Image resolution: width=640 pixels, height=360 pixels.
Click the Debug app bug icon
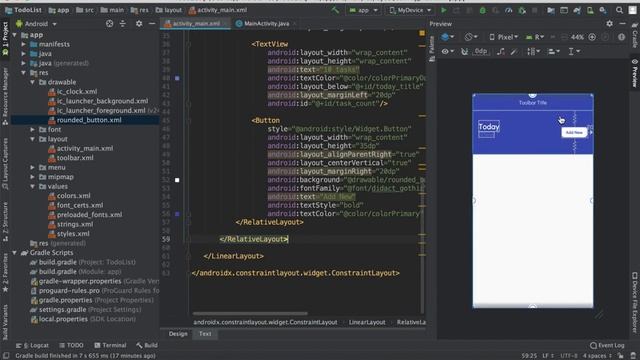tap(482, 10)
